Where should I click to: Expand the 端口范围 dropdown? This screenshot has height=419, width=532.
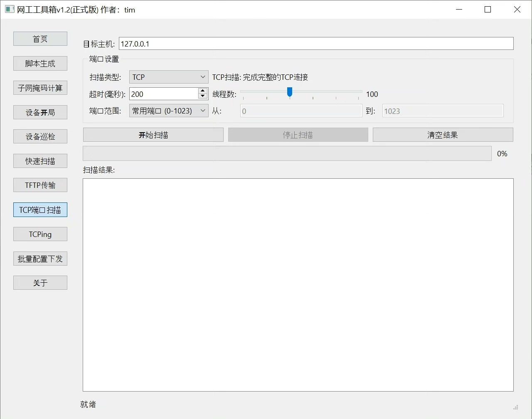(169, 111)
